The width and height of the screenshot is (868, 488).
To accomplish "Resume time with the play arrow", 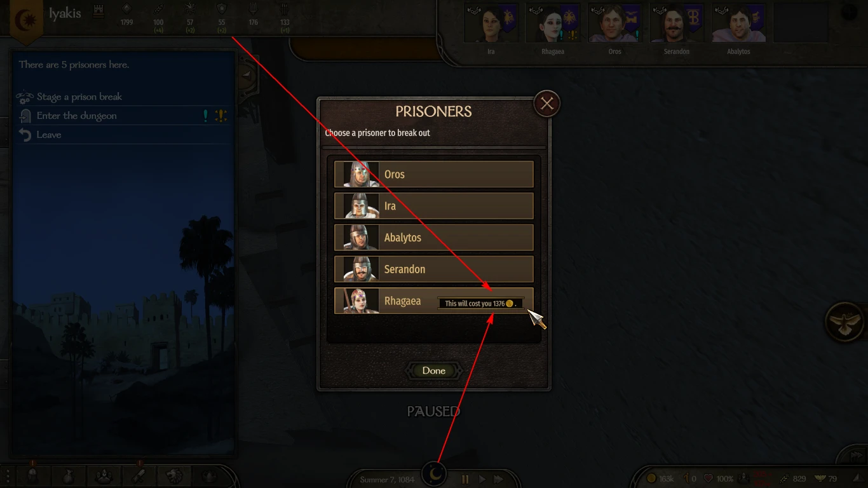I will tap(482, 479).
